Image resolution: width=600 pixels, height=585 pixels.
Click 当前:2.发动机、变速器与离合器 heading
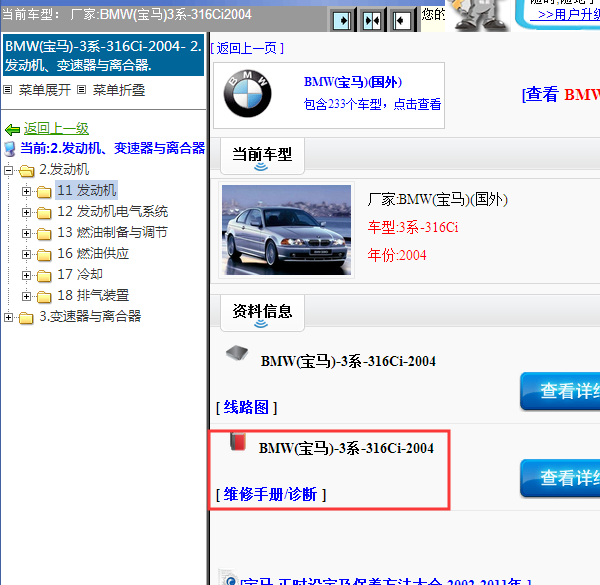point(112,148)
